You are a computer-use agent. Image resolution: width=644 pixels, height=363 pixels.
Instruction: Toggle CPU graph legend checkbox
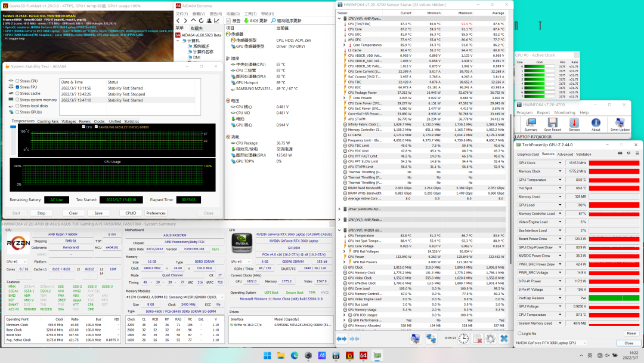coord(84,127)
